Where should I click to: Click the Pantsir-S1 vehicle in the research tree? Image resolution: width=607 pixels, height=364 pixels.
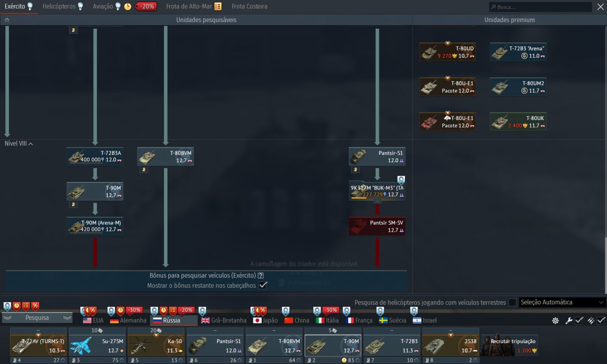[x=377, y=156]
